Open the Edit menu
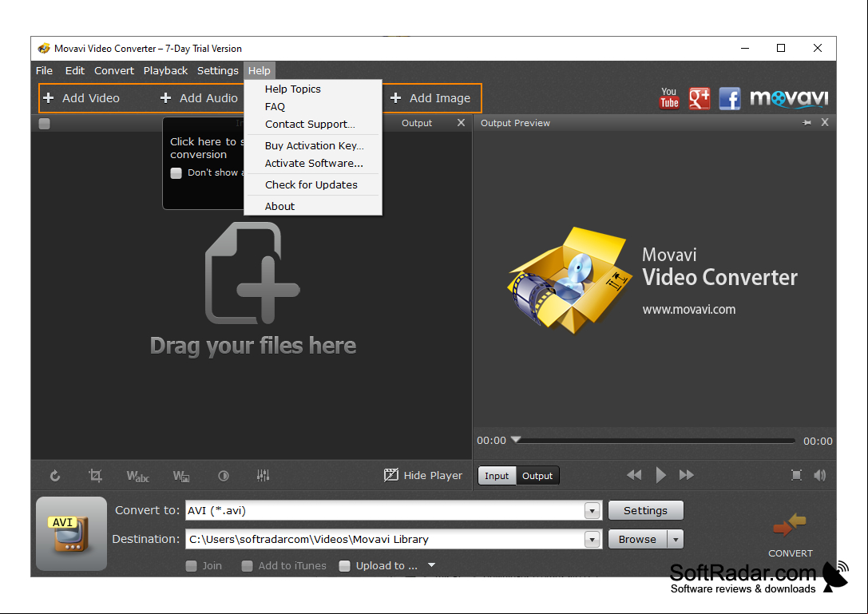 coord(75,71)
